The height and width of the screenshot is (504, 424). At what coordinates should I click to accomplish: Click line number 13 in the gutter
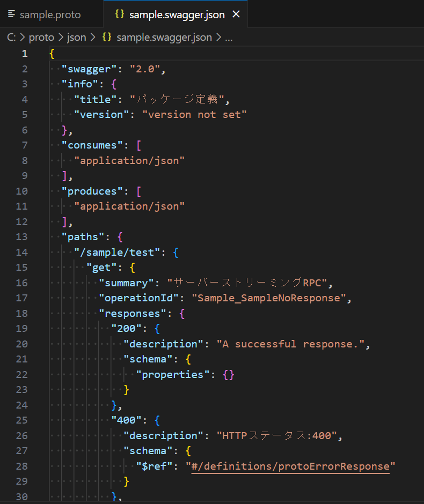tap(21, 237)
